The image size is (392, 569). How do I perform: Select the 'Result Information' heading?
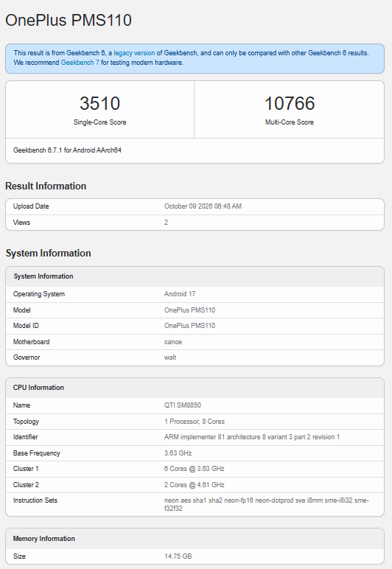click(x=46, y=186)
